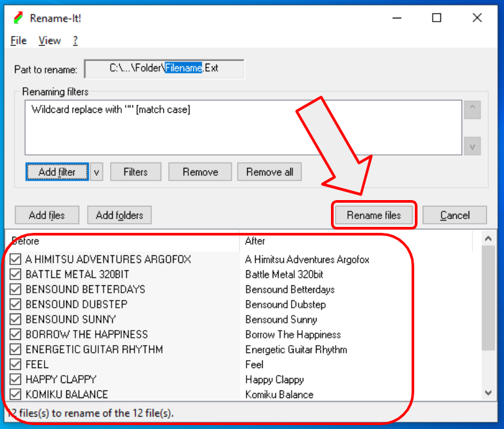Click the After name 'Feel'
Image resolution: width=504 pixels, height=429 pixels.
254,364
